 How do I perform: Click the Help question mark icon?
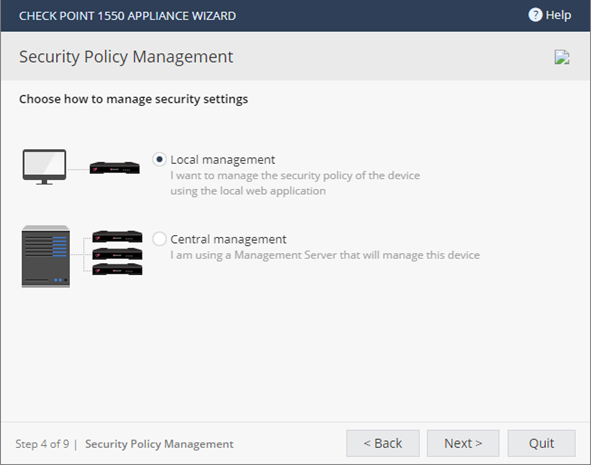tap(535, 15)
